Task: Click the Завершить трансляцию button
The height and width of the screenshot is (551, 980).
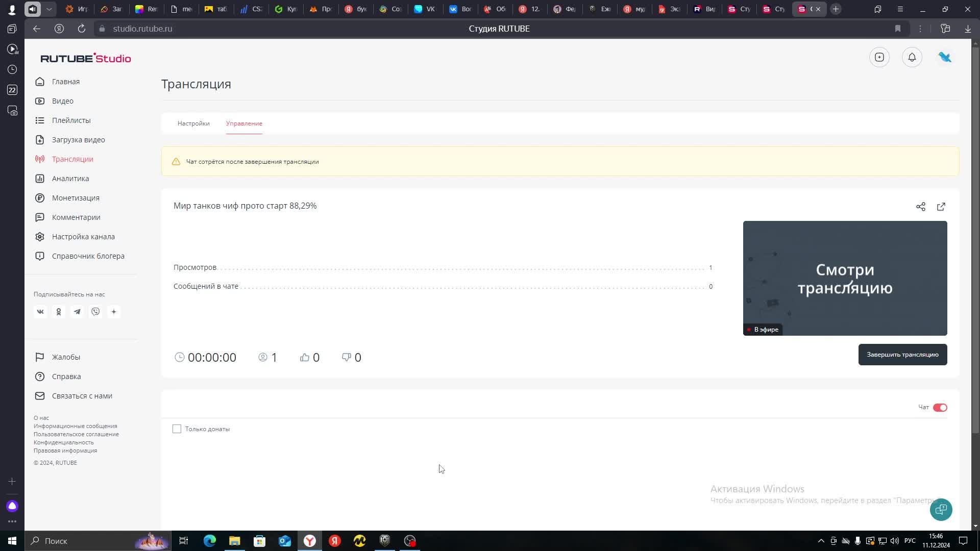Action: [902, 355]
